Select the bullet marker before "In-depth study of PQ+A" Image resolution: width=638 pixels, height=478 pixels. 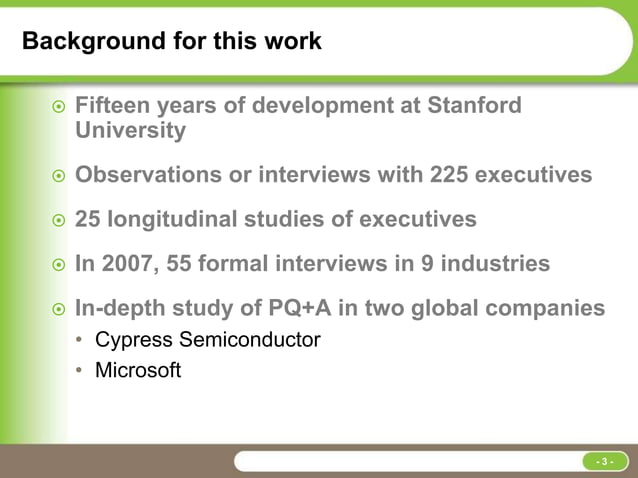[x=57, y=309]
